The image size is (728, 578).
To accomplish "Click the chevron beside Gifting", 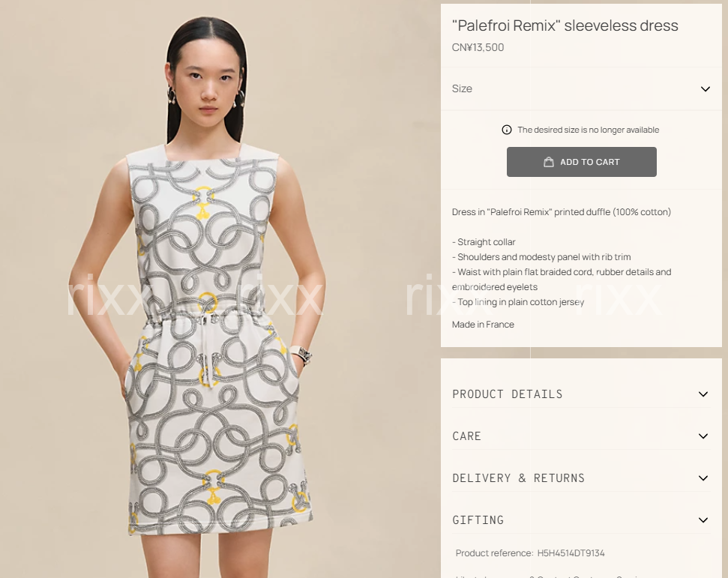I will pos(703,520).
